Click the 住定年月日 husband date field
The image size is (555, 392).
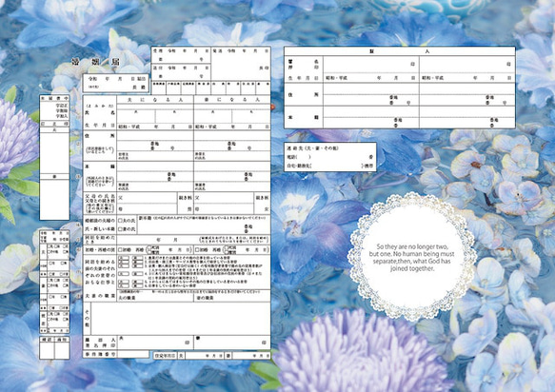coord(205,355)
